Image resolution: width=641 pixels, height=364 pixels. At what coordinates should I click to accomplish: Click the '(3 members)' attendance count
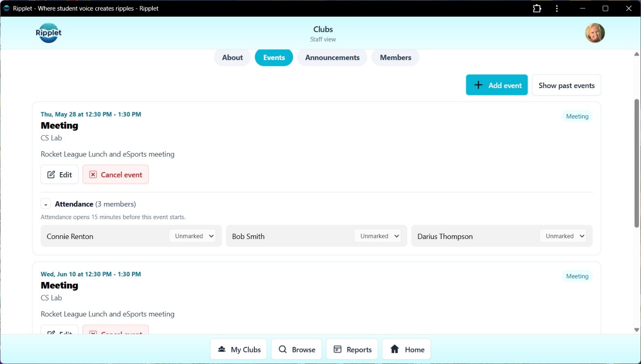coord(115,204)
